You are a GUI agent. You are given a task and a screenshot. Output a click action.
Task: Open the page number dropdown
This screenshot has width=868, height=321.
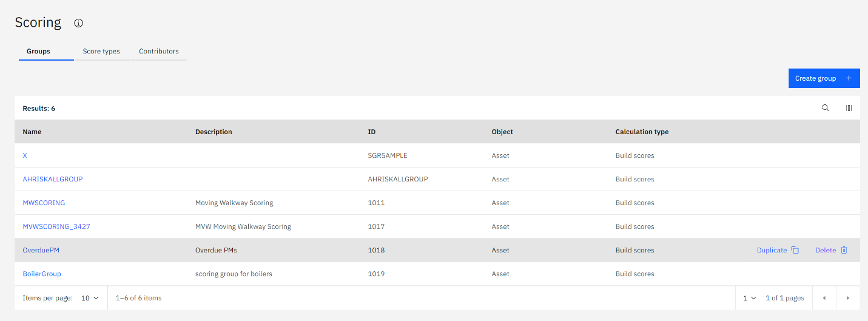pyautogui.click(x=749, y=298)
